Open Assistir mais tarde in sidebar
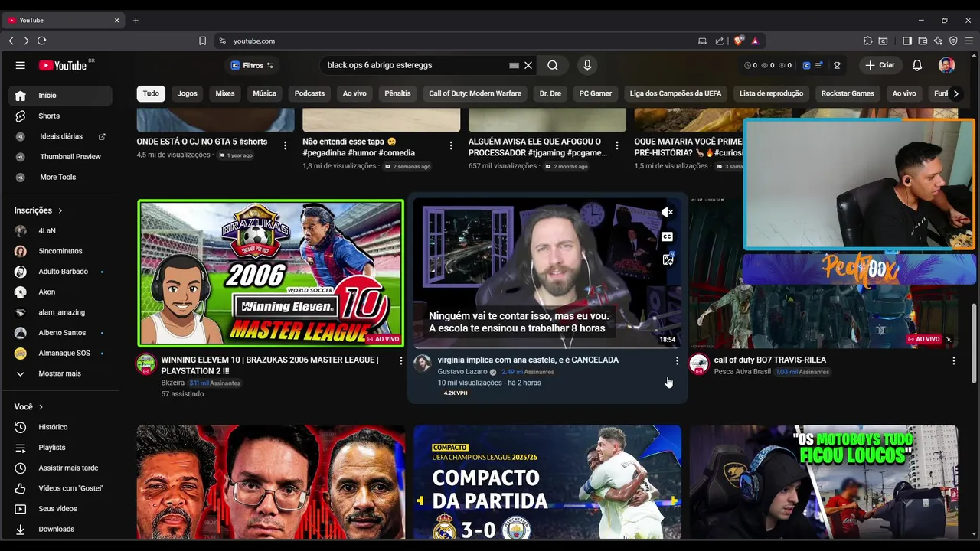980x551 pixels. click(60, 468)
